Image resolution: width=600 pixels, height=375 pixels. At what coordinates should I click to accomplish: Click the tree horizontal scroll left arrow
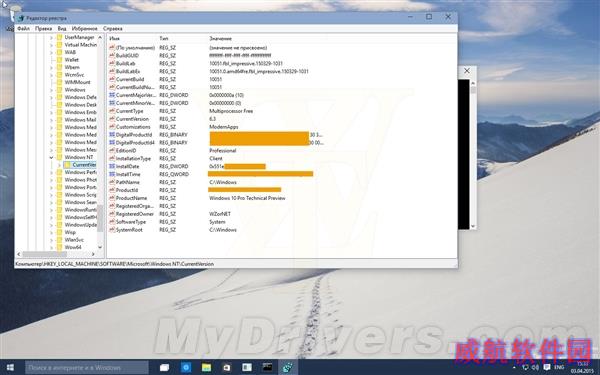(x=19, y=254)
